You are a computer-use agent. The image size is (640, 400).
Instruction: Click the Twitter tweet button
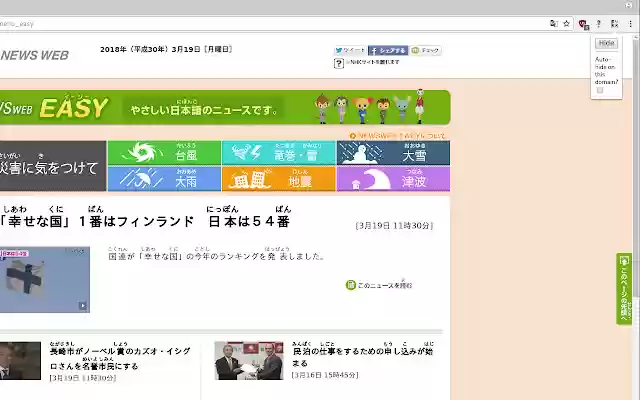coord(350,50)
